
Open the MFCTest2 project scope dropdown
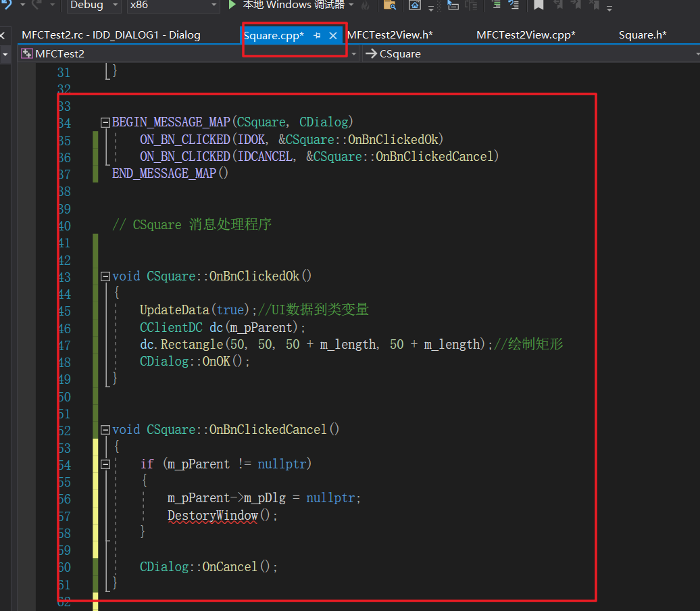tap(353, 54)
